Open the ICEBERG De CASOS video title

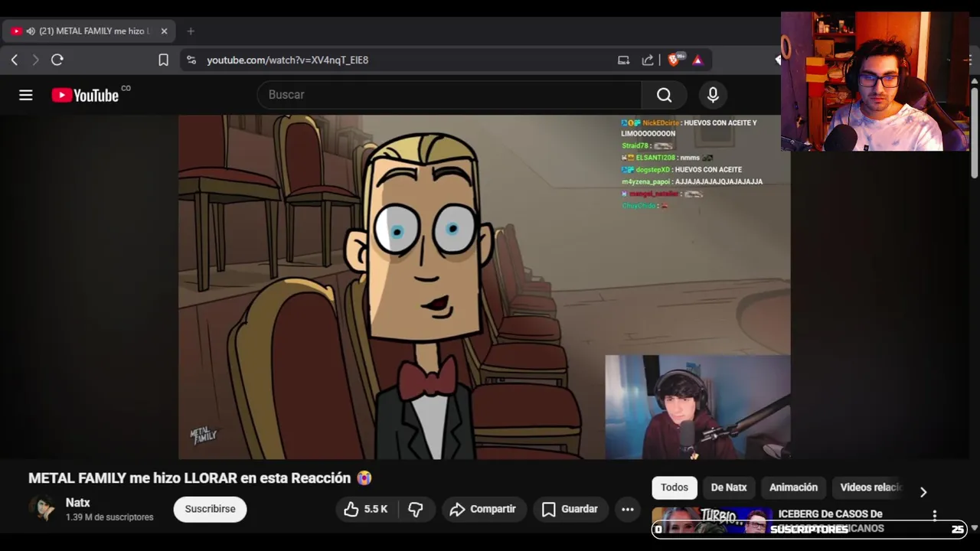[x=831, y=520]
